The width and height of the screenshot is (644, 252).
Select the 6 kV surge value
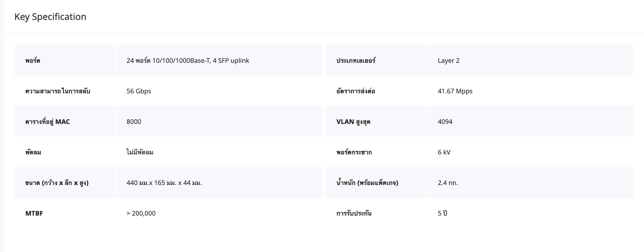pyautogui.click(x=444, y=152)
